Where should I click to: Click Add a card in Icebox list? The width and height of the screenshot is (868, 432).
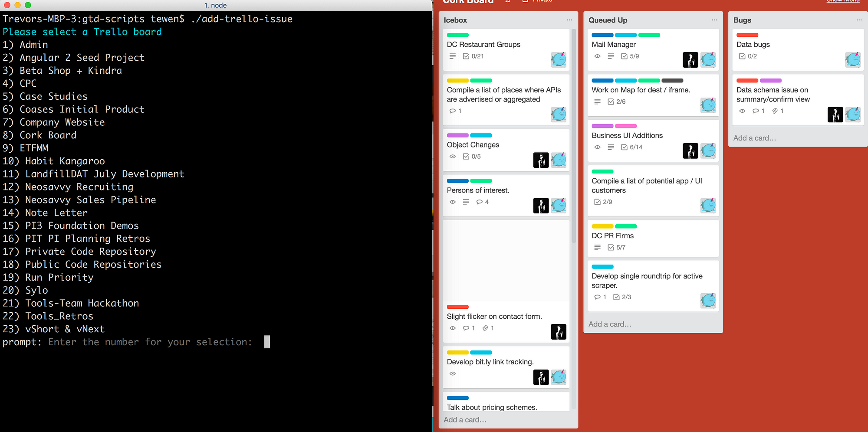465,420
